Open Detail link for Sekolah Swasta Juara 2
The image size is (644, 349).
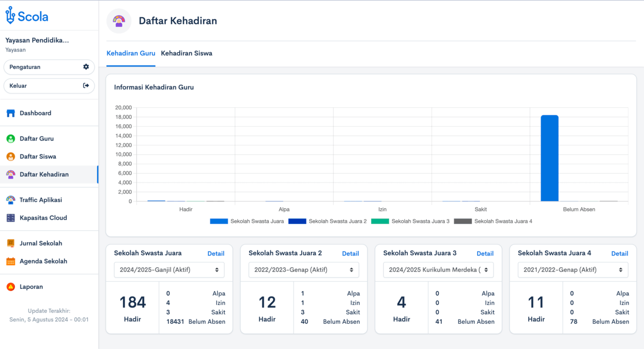coord(350,253)
